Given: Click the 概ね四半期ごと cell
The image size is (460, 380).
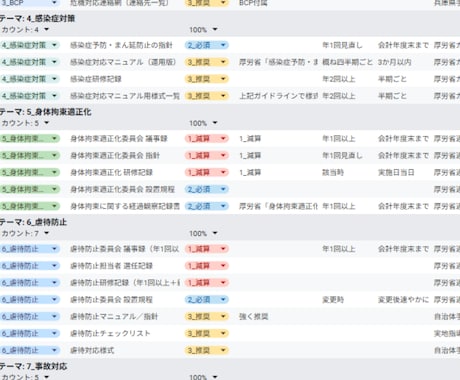Looking at the screenshot, I should [347, 62].
